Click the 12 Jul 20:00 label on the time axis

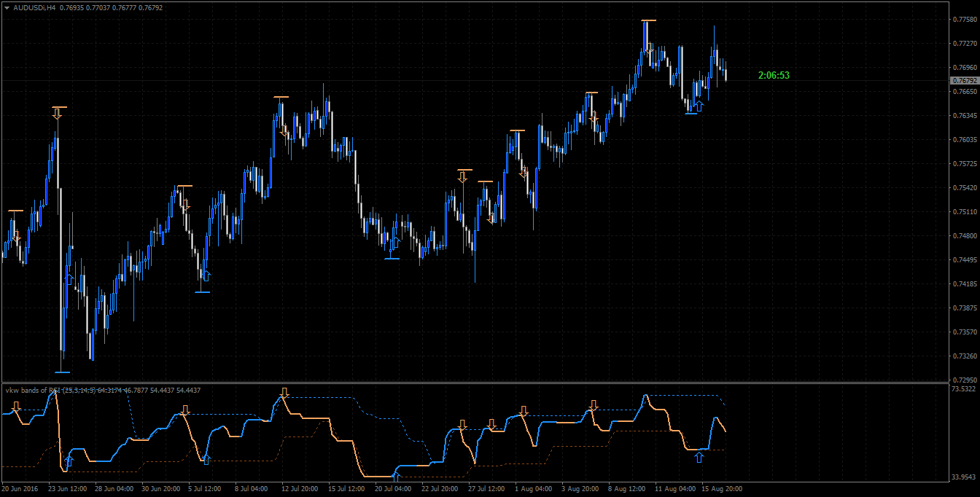[x=299, y=488]
